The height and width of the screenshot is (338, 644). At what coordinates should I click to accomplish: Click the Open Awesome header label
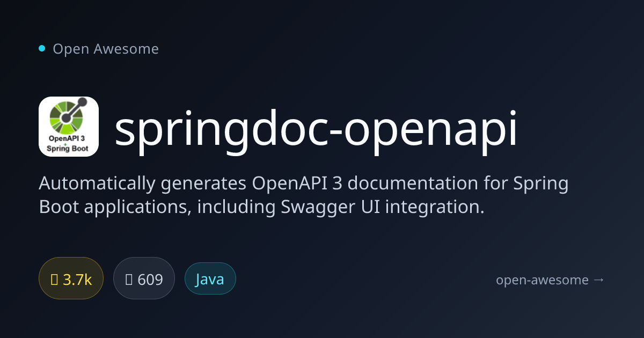tap(106, 49)
